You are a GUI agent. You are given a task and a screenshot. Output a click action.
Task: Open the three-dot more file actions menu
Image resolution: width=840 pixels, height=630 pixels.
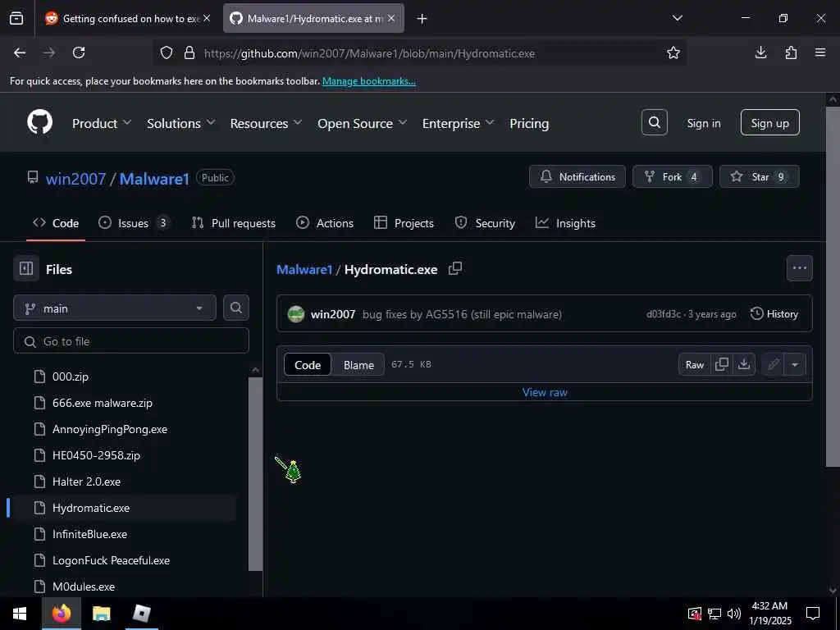coord(799,268)
